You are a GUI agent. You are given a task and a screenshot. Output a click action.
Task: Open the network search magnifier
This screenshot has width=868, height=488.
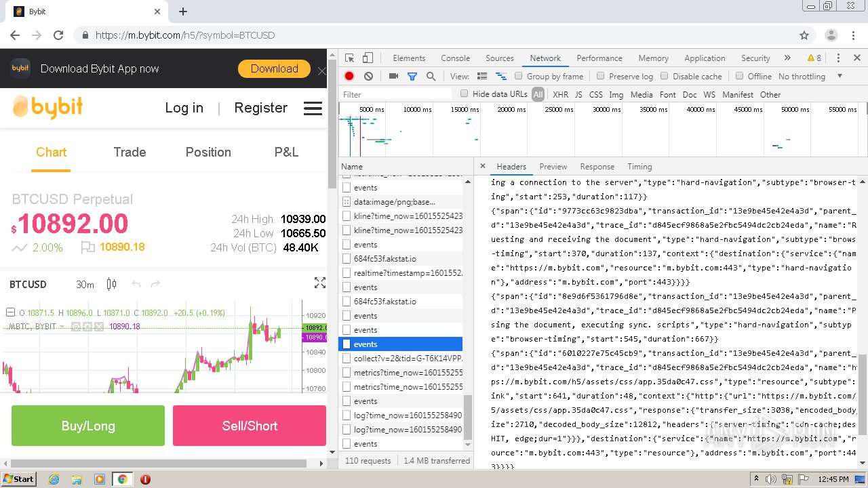[431, 77]
